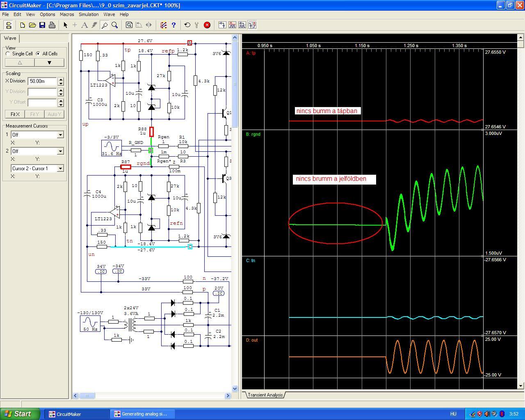Select the Delete (lightning) tool
The image size is (525, 420).
pyautogui.click(x=95, y=25)
